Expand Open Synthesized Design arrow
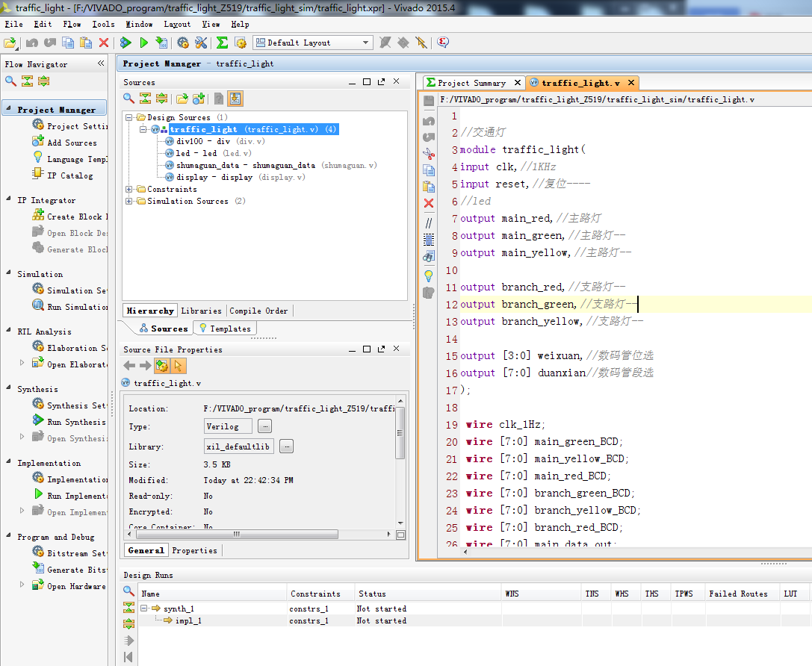Image resolution: width=812 pixels, height=666 pixels. pyautogui.click(x=22, y=437)
